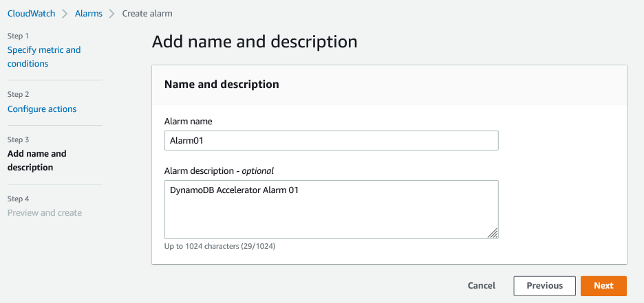
Task: Click the Name and description panel header
Action: pos(222,85)
